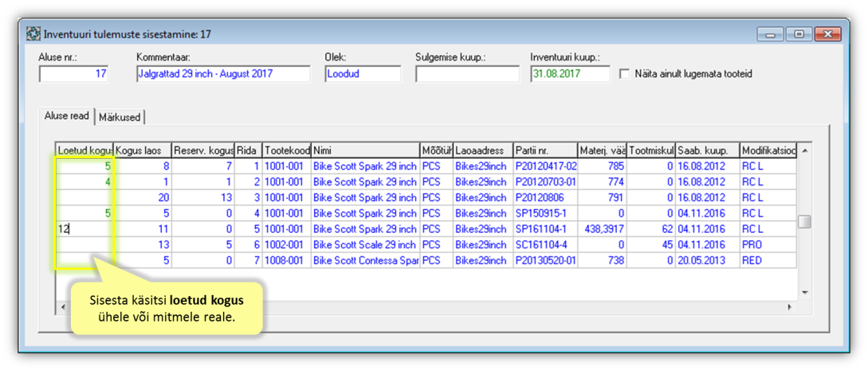This screenshot has width=868, height=371.
Task: Click material value 438,3917
Action: [603, 228]
